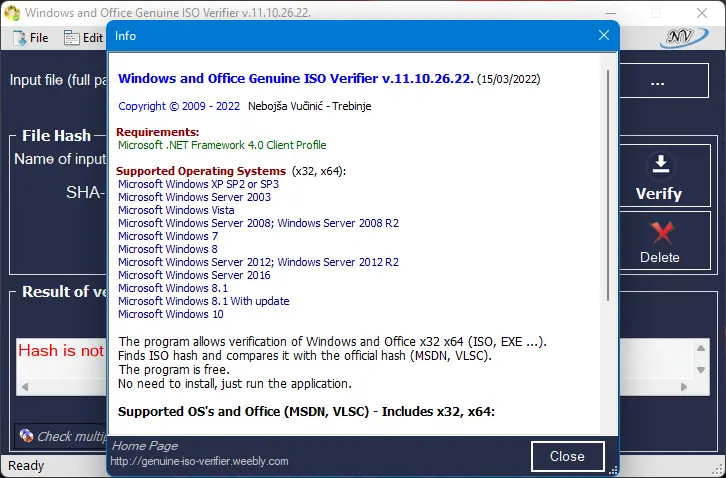This screenshot has width=726, height=478.
Task: Click the Verify download arrow icon
Action: [661, 165]
